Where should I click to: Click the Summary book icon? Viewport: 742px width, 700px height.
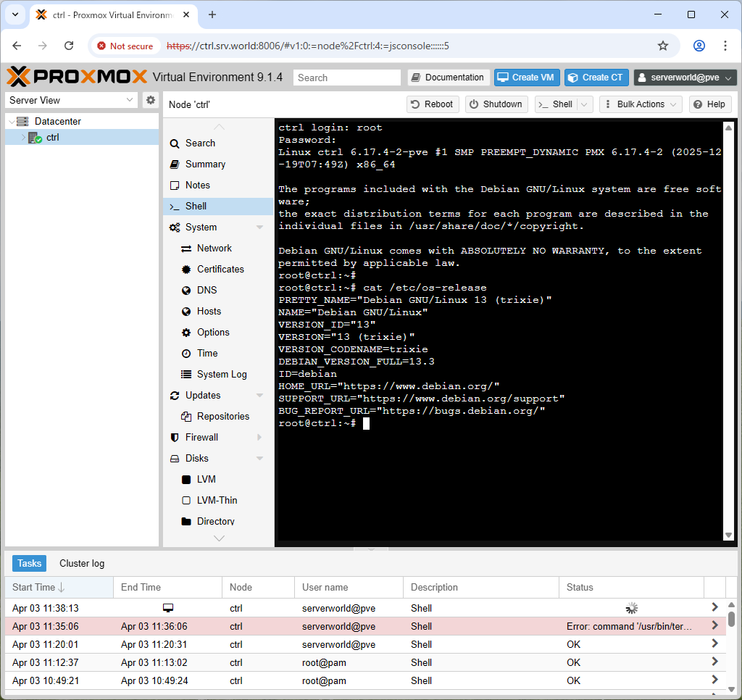[175, 164]
